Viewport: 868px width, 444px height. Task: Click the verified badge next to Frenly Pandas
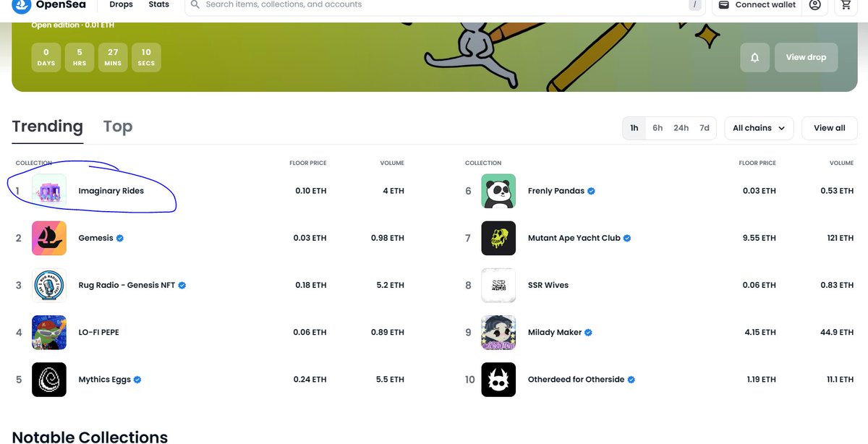[591, 191]
